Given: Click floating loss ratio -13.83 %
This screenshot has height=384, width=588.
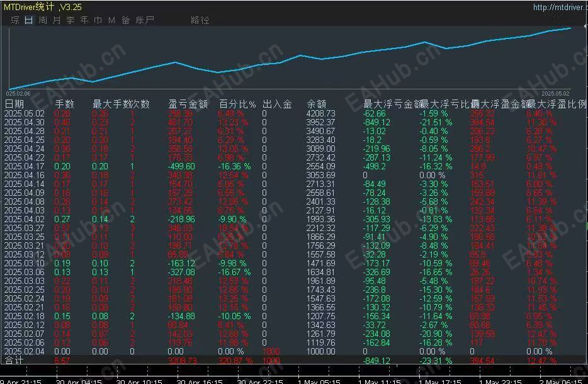Looking at the screenshot, I should click(436, 219).
